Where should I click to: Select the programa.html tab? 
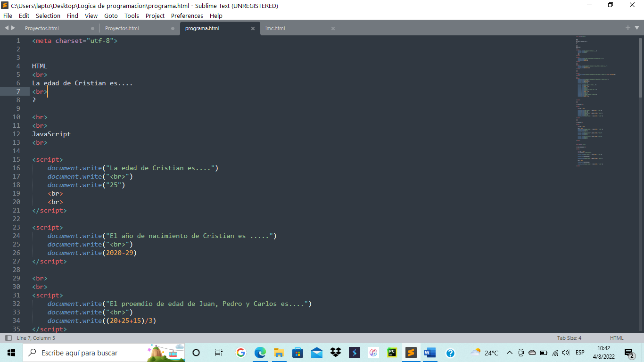[x=202, y=28]
